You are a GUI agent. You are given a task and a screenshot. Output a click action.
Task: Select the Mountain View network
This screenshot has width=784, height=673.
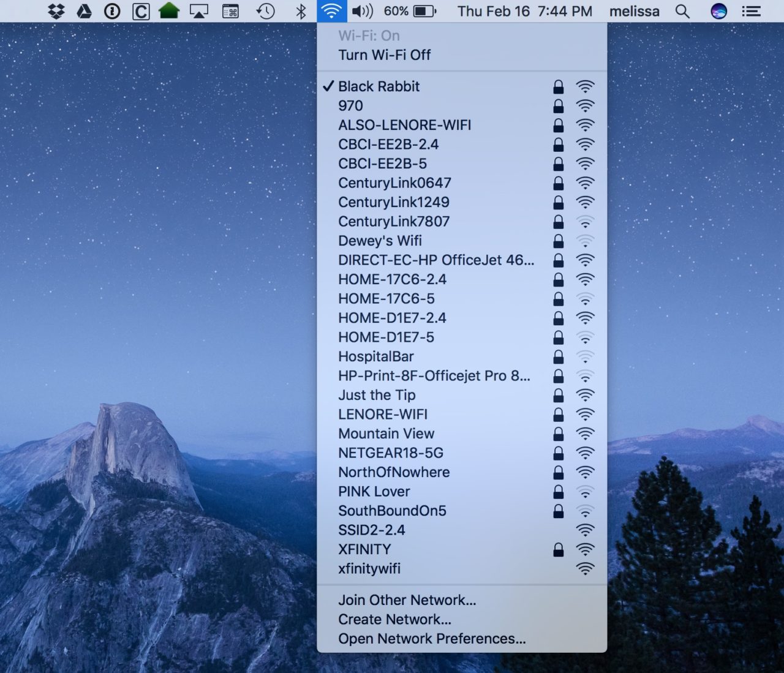(462, 434)
